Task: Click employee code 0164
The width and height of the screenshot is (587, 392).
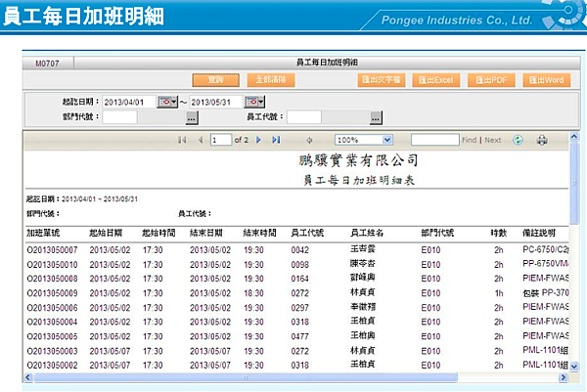Action: pyautogui.click(x=300, y=279)
